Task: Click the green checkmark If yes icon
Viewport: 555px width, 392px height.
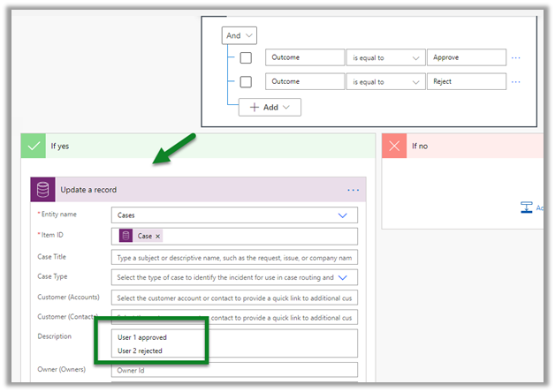Action: (x=34, y=147)
